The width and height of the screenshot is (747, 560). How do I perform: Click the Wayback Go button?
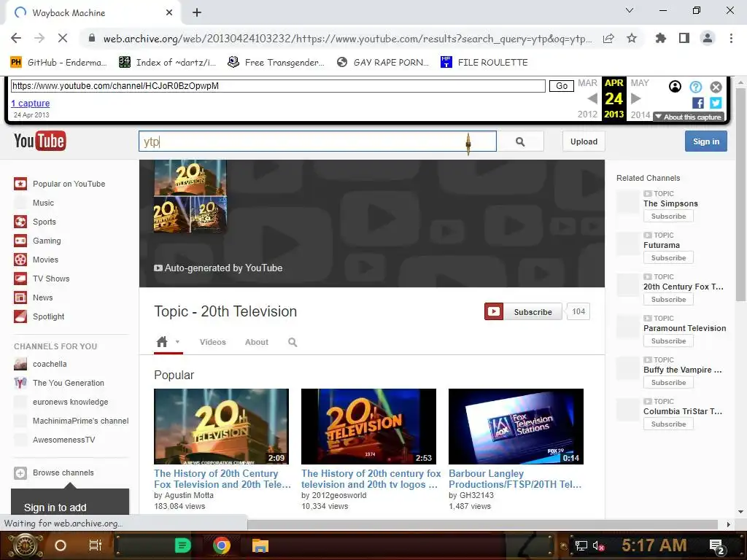tap(561, 86)
